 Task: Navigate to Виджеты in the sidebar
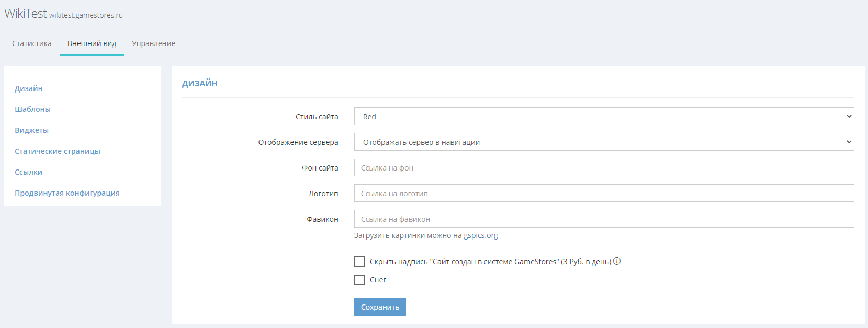click(x=31, y=130)
